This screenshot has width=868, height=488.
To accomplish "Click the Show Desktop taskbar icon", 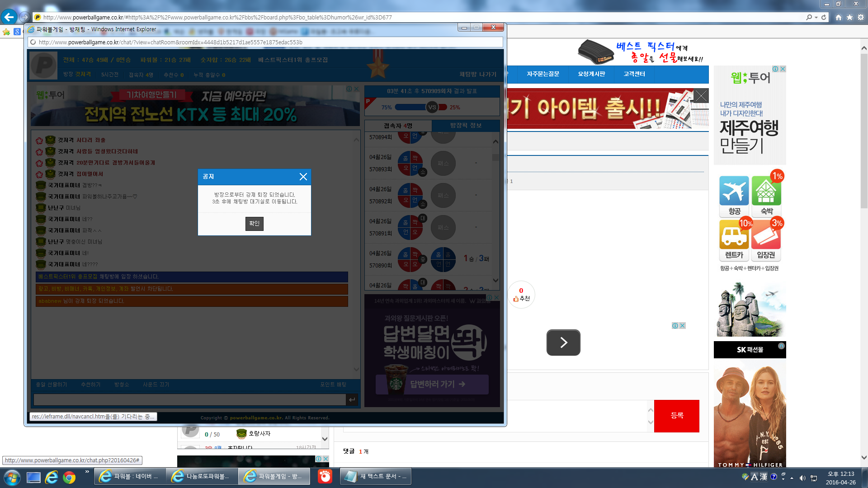I will pos(33,477).
